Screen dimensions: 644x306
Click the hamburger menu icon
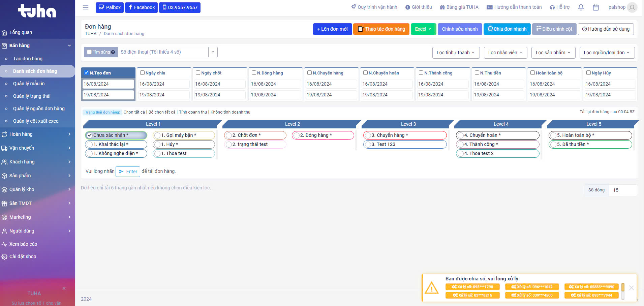[x=86, y=7]
